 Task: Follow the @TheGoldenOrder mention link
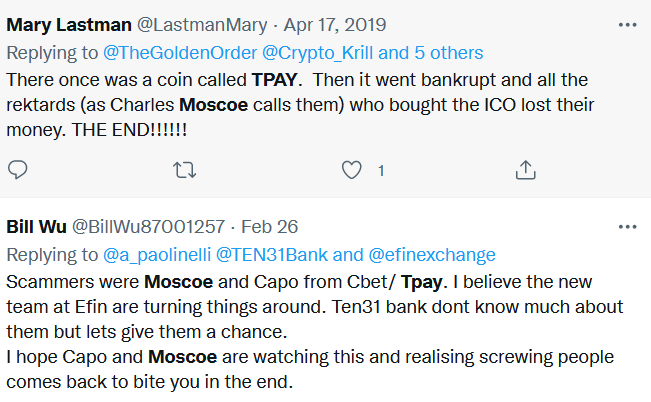(180, 53)
